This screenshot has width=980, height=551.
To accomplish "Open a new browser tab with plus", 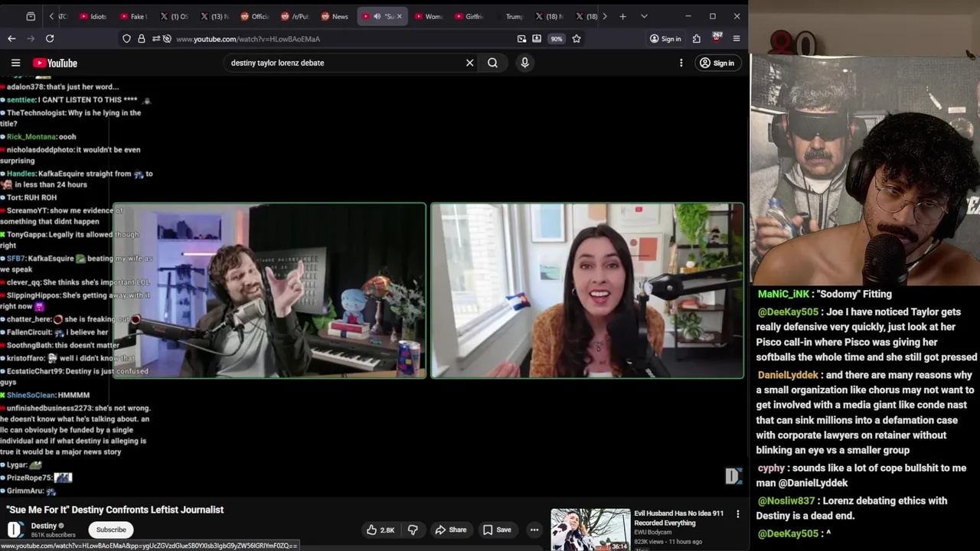I will tap(622, 16).
